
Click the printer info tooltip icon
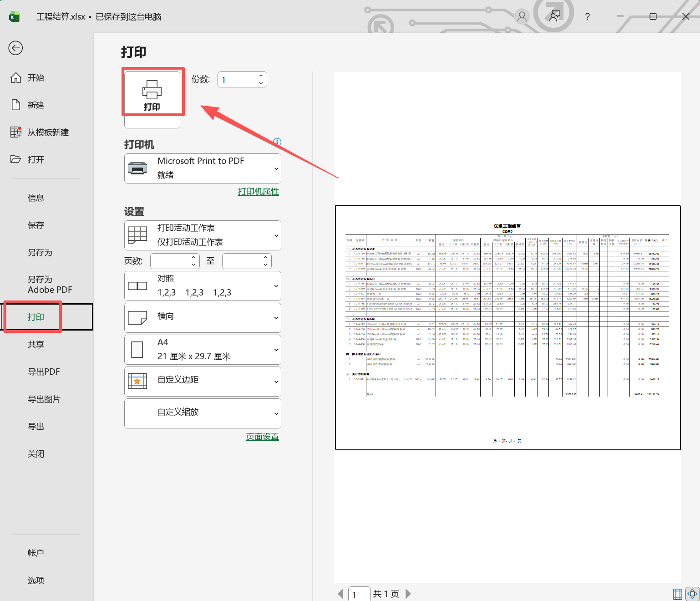click(277, 142)
